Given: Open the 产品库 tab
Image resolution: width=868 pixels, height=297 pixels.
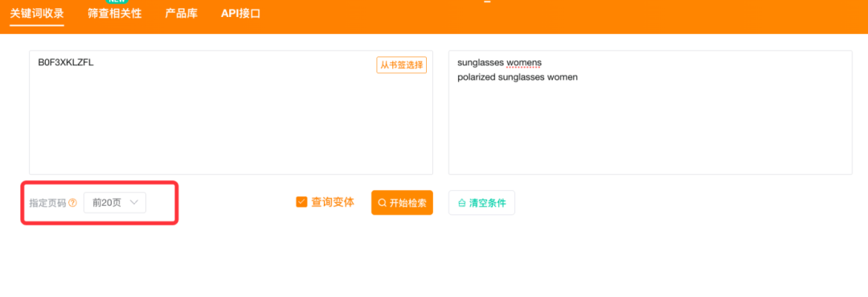Looking at the screenshot, I should coord(181,14).
